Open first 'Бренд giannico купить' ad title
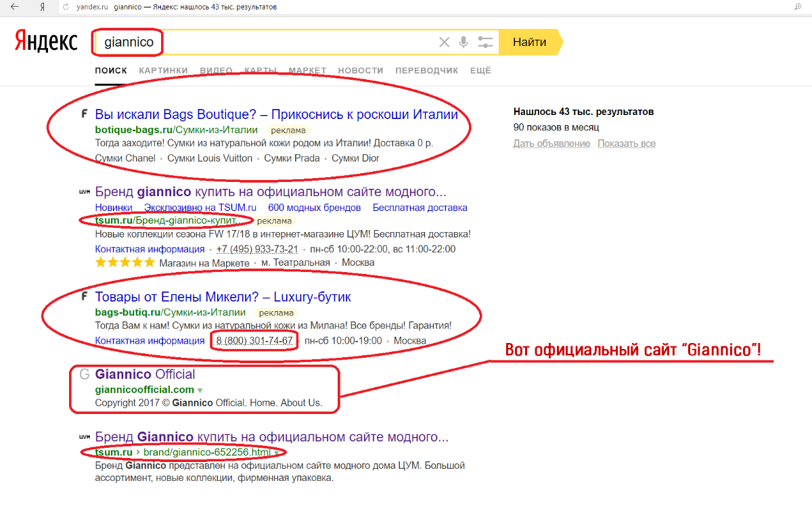This screenshot has width=812, height=506. click(x=271, y=191)
